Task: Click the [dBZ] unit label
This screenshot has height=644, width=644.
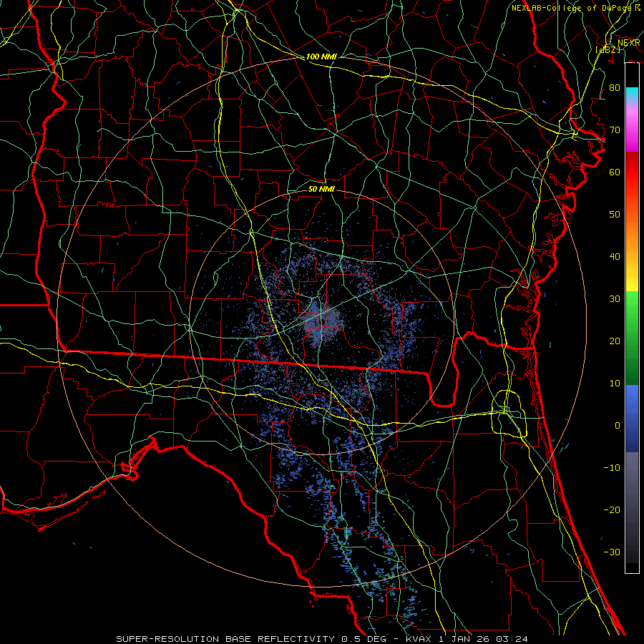Action: pyautogui.click(x=608, y=49)
